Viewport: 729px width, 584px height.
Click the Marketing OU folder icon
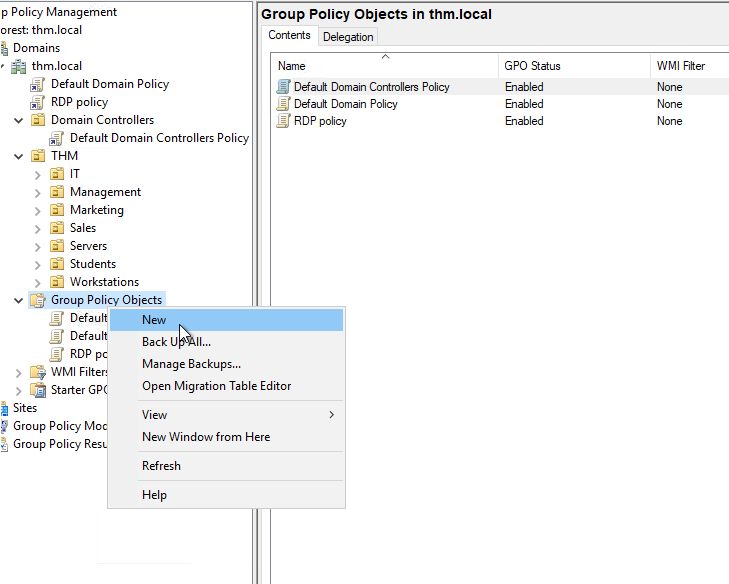pos(57,210)
